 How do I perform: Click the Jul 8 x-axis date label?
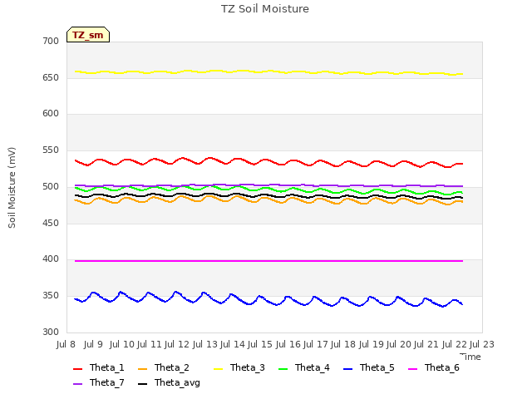[x=66, y=344]
